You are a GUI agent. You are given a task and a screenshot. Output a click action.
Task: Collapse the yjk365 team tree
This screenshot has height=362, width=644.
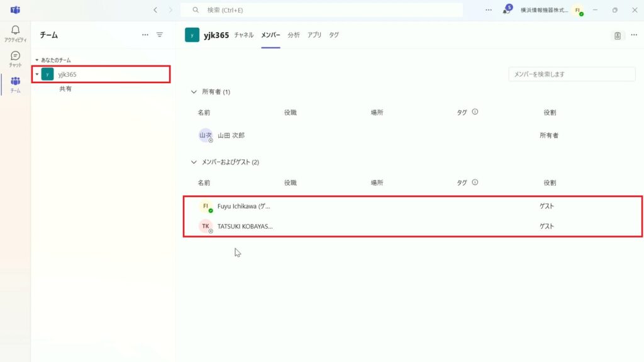point(37,74)
